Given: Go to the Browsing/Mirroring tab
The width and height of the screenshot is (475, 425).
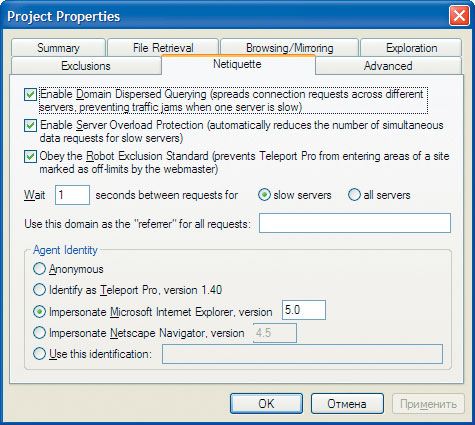Looking at the screenshot, I should pos(289,48).
